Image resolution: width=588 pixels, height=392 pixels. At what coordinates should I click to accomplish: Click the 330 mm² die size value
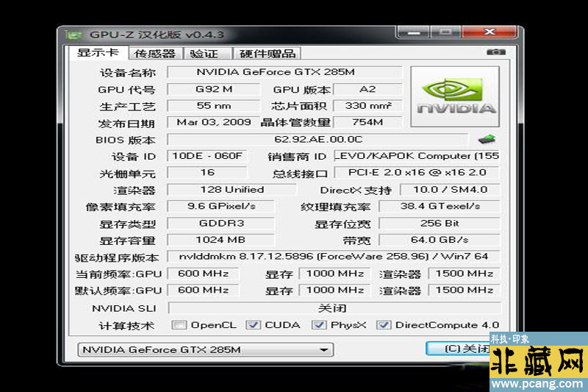tap(367, 106)
